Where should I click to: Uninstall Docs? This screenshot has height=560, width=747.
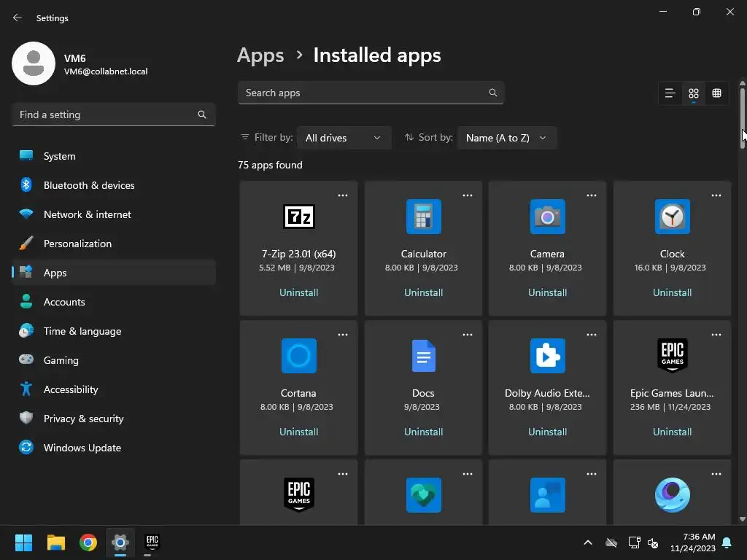click(x=423, y=432)
